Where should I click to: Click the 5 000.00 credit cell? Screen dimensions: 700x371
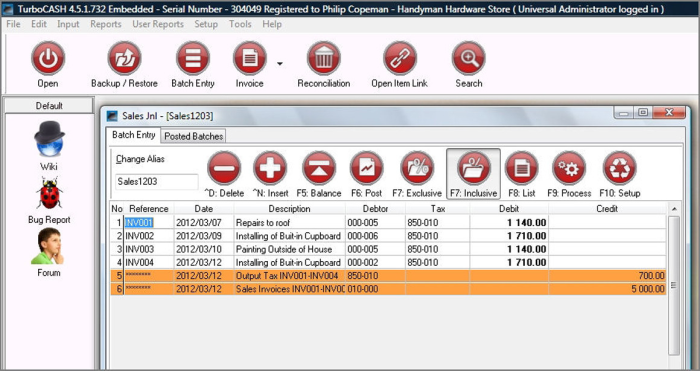click(607, 289)
